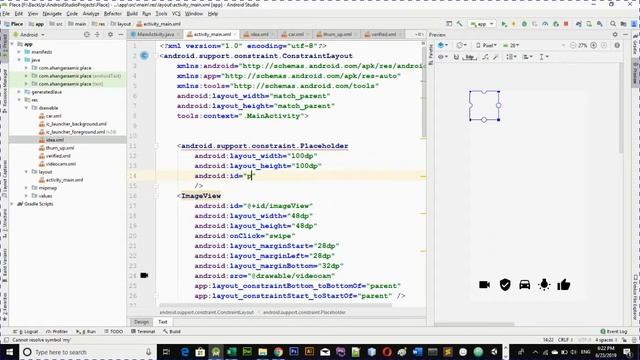This screenshot has height=360, width=640.
Task: Open the app run configuration dropdown
Action: pyautogui.click(x=482, y=24)
